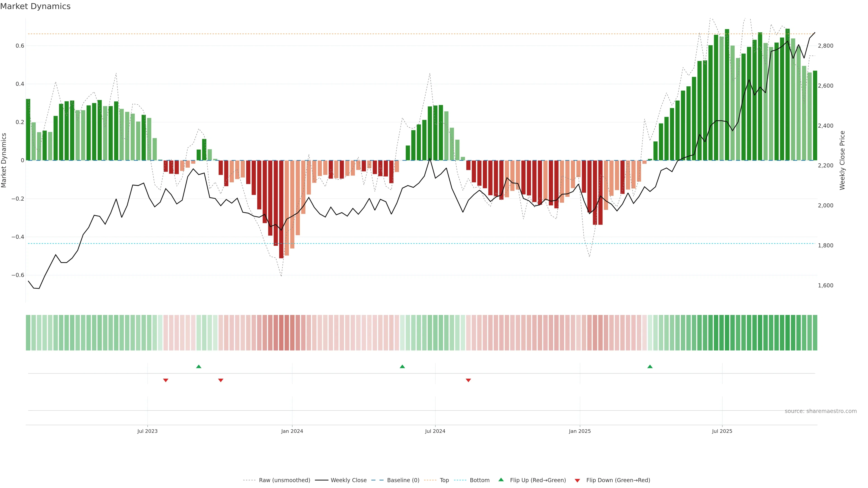868x488 pixels.
Task: Click the first red flip-down triangle after Jul 2023
Action: pyautogui.click(x=165, y=380)
